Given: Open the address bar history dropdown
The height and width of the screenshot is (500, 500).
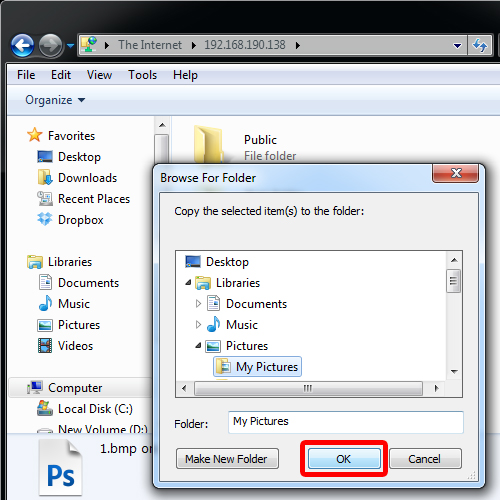Looking at the screenshot, I should [x=457, y=45].
